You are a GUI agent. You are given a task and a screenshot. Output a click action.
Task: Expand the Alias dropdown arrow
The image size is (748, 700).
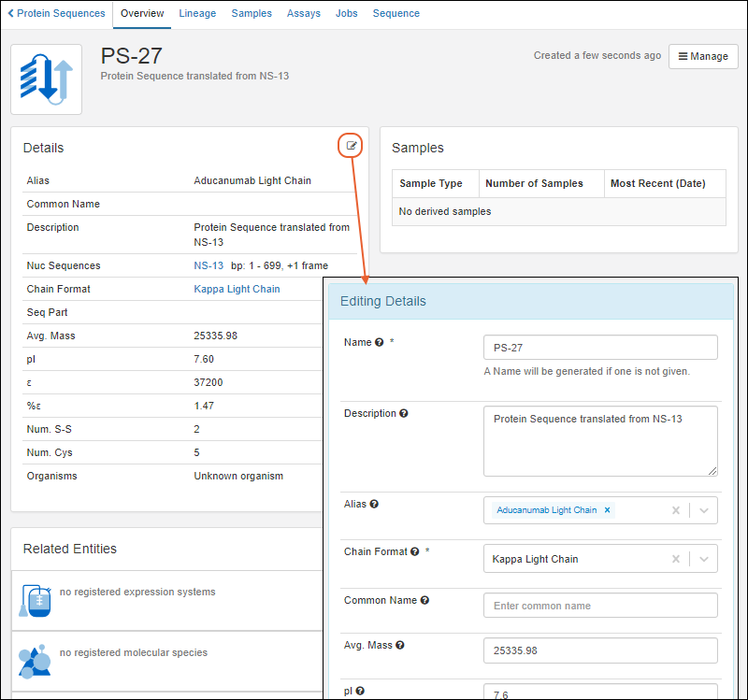pos(704,510)
